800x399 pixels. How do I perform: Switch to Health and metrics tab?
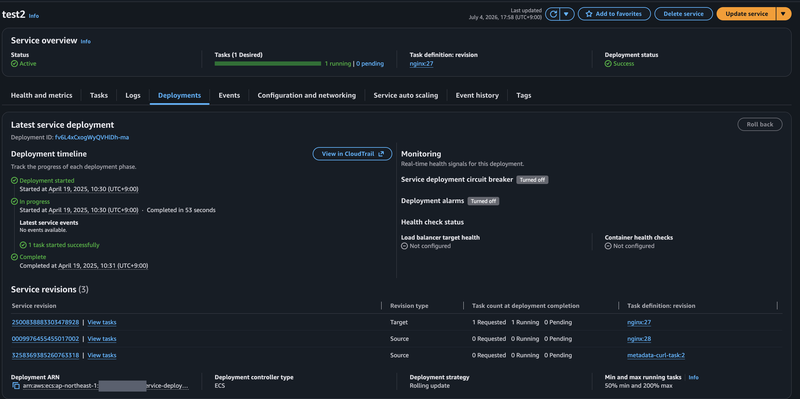tap(41, 95)
